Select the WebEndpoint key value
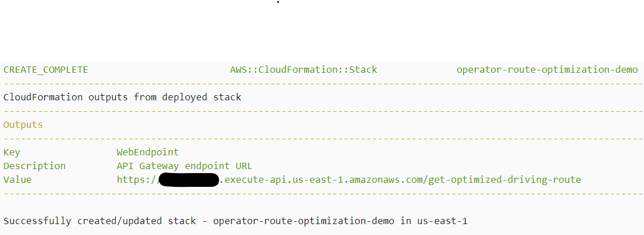Screen dimensions: 644x235 148,152
